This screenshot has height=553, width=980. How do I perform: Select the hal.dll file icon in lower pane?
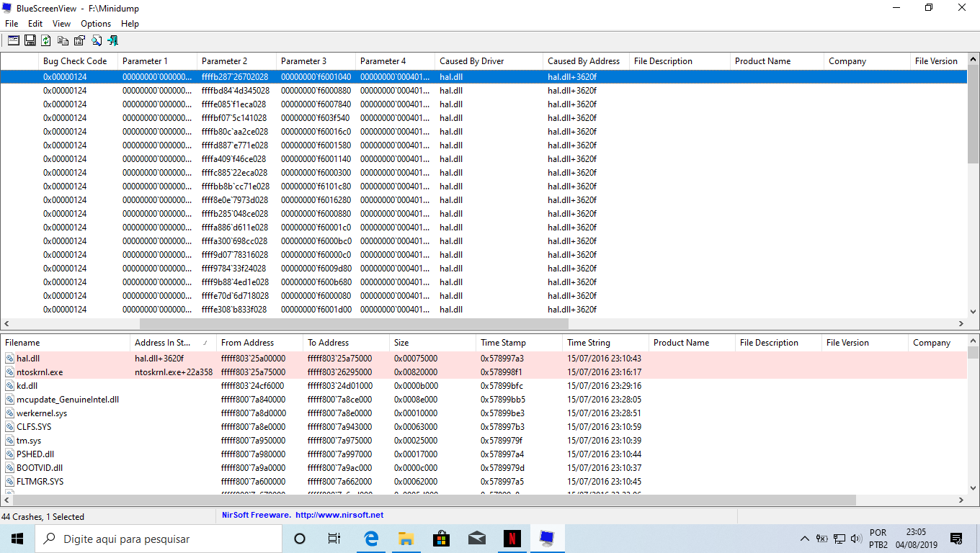click(x=10, y=359)
